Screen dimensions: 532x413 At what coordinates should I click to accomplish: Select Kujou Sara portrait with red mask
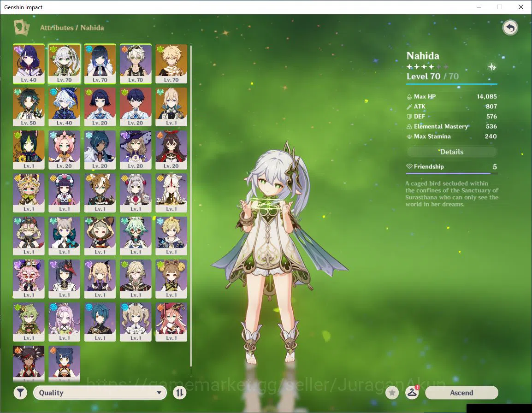[64, 279]
